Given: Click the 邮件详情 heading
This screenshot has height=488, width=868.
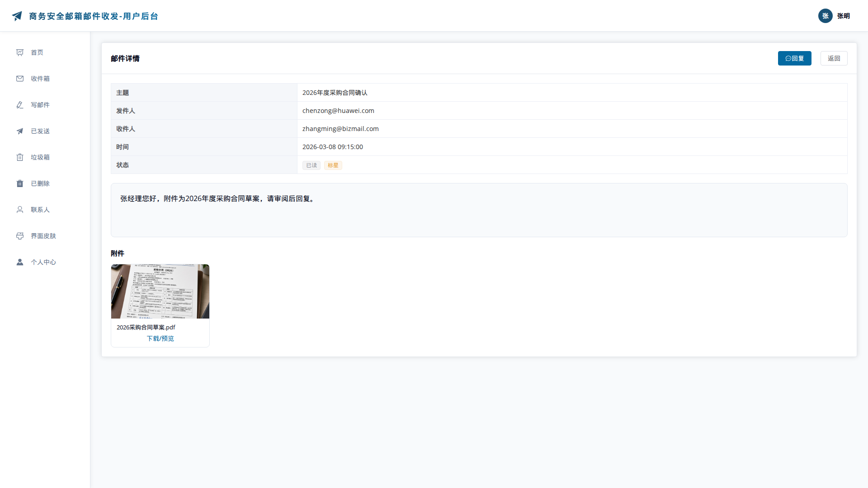Looking at the screenshot, I should pyautogui.click(x=125, y=58).
